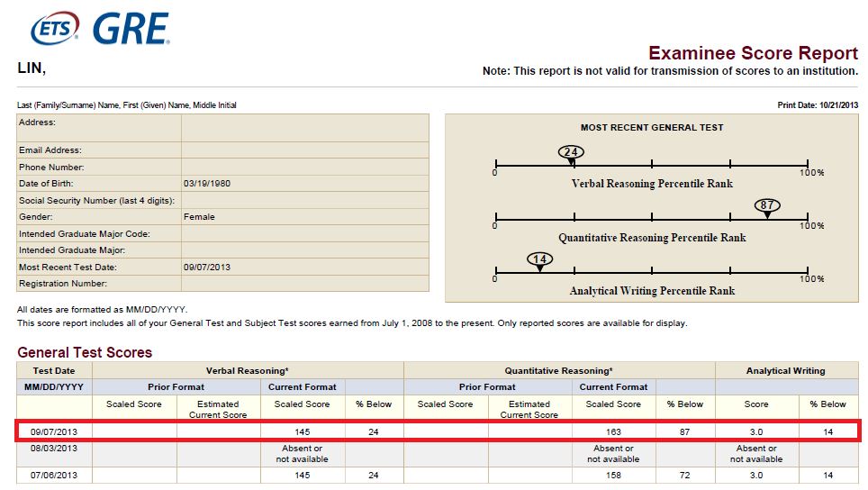The width and height of the screenshot is (868, 490).
Task: Click the Test Date column header
Action: (x=54, y=371)
